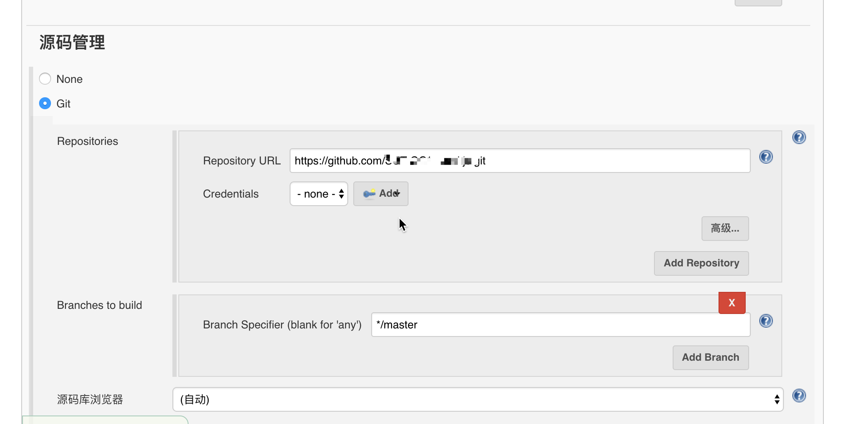Click the None radio button label
The height and width of the screenshot is (424, 868).
tap(69, 79)
